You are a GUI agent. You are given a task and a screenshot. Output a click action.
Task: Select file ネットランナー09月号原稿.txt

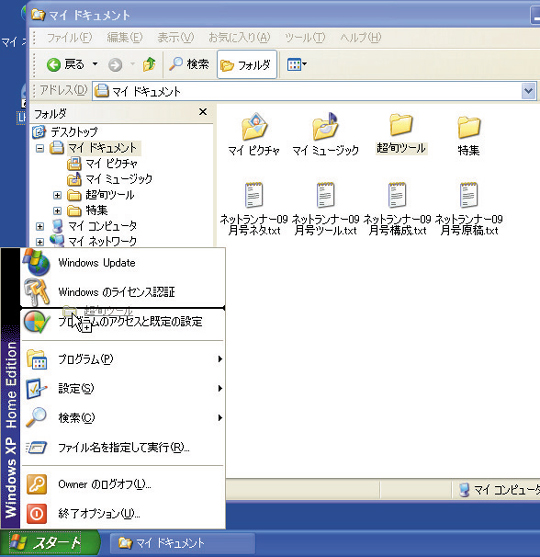pos(469,209)
